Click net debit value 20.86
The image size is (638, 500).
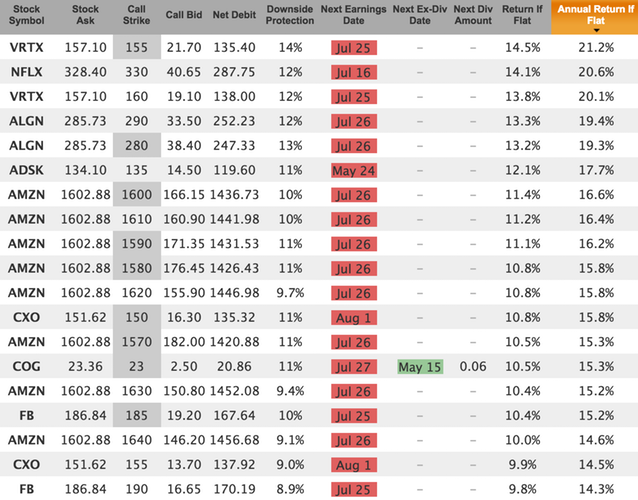234,367
